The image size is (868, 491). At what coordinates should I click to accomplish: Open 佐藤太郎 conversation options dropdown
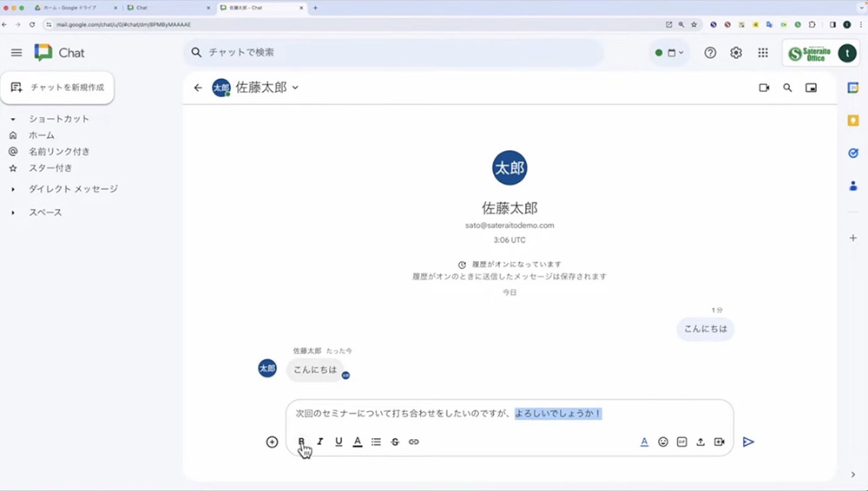pyautogui.click(x=295, y=88)
